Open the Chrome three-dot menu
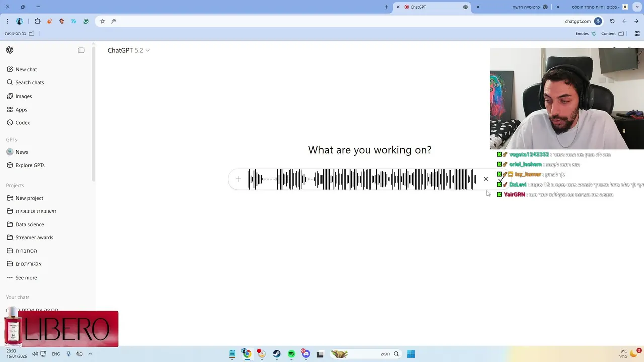 pyautogui.click(x=7, y=21)
